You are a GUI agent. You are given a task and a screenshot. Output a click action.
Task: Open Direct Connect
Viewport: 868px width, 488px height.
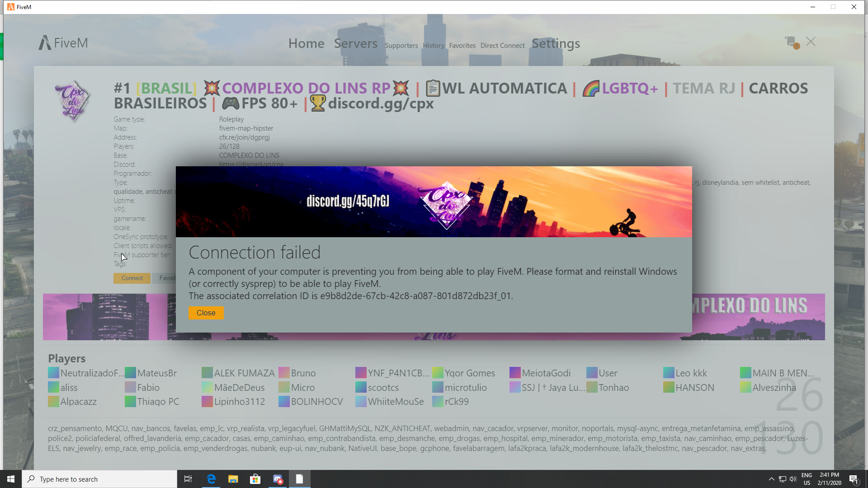click(502, 46)
